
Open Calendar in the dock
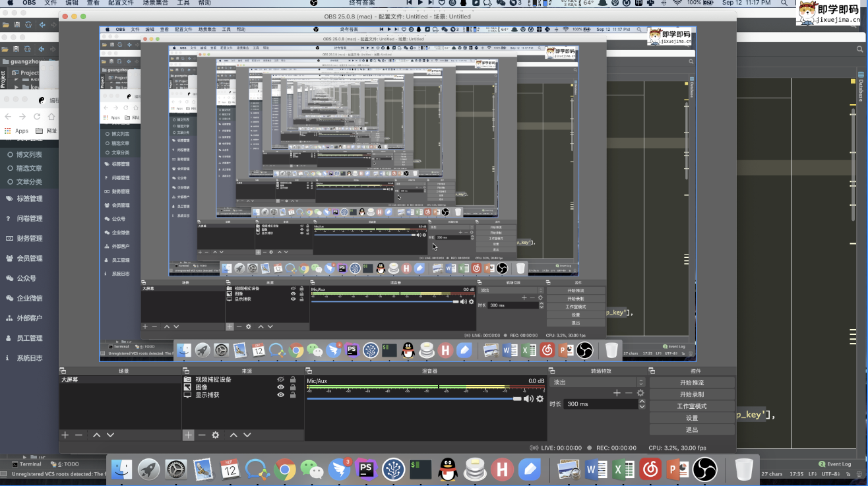point(230,470)
